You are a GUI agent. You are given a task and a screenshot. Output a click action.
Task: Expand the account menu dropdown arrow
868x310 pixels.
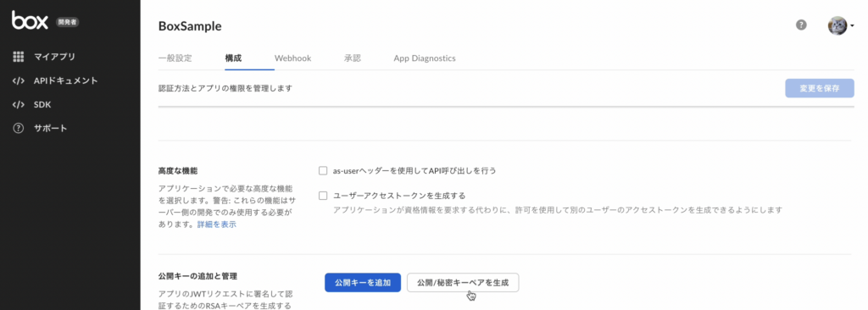click(x=853, y=26)
